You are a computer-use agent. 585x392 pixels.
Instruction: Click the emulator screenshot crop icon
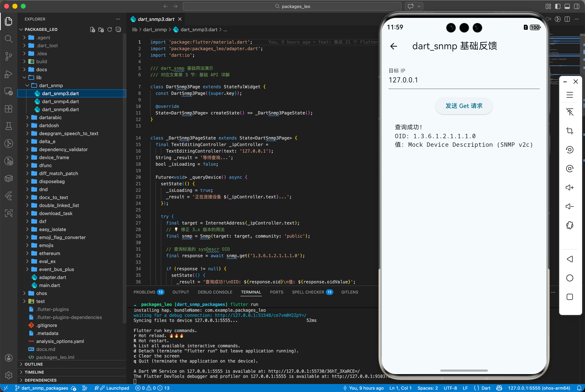pos(570,131)
